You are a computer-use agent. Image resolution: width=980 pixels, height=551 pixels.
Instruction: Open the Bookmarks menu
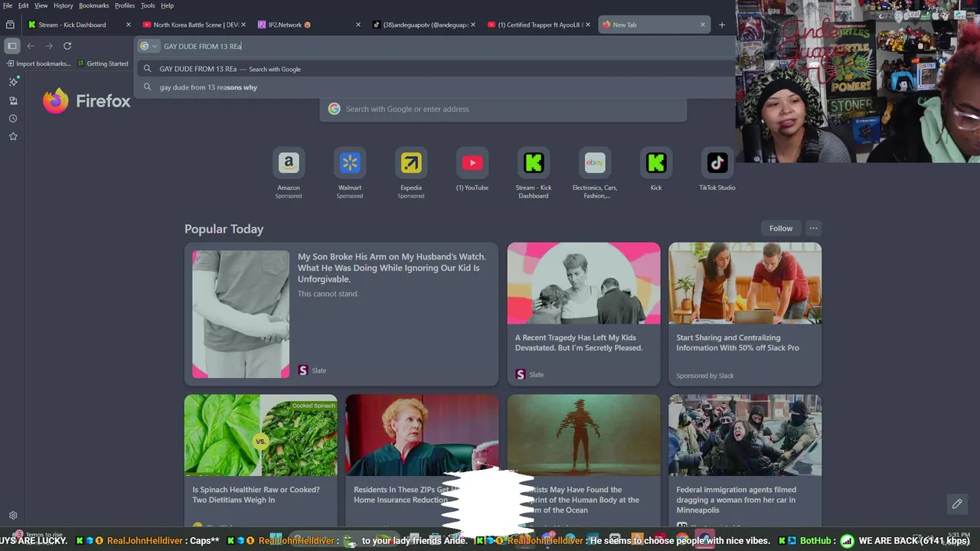point(94,5)
